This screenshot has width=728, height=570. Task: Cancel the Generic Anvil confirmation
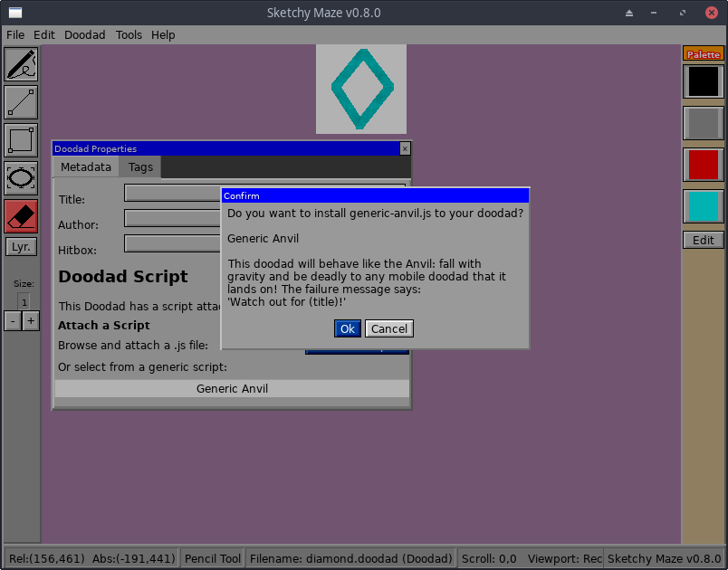click(389, 328)
